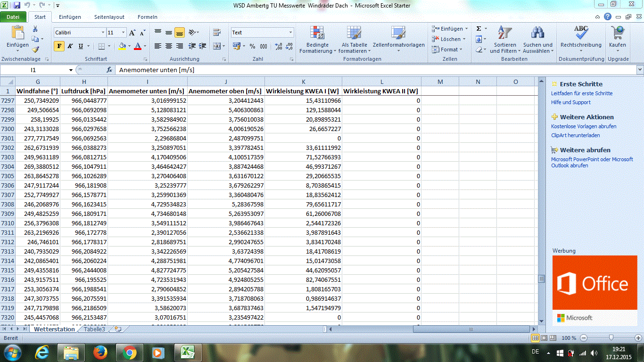This screenshot has height=362, width=644.
Task: Switch to the Tabelle3 sheet tab
Action: [94, 329]
